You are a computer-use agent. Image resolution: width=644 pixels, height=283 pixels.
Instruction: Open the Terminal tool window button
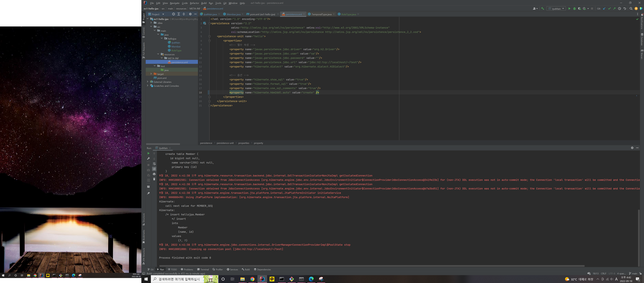point(203,270)
